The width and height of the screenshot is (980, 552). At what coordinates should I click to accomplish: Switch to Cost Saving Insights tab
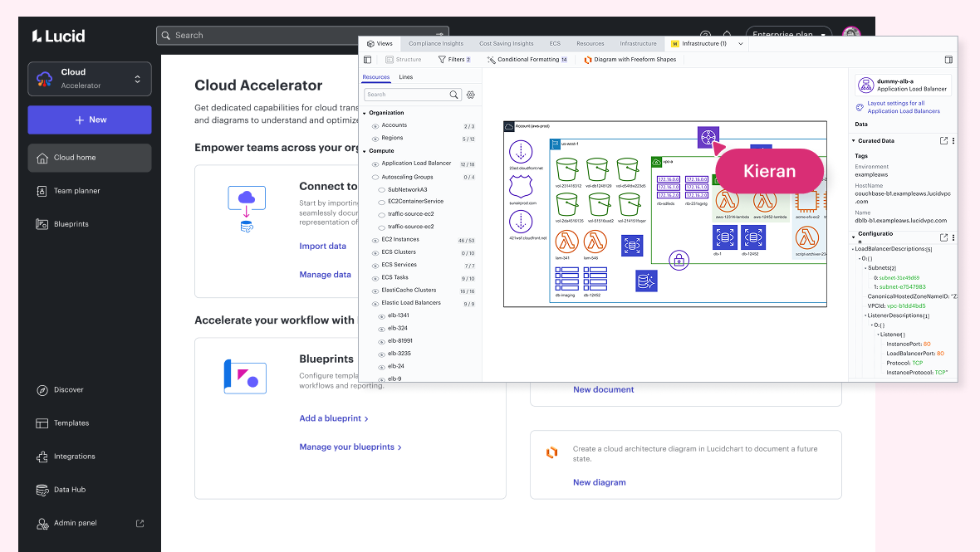(x=507, y=44)
